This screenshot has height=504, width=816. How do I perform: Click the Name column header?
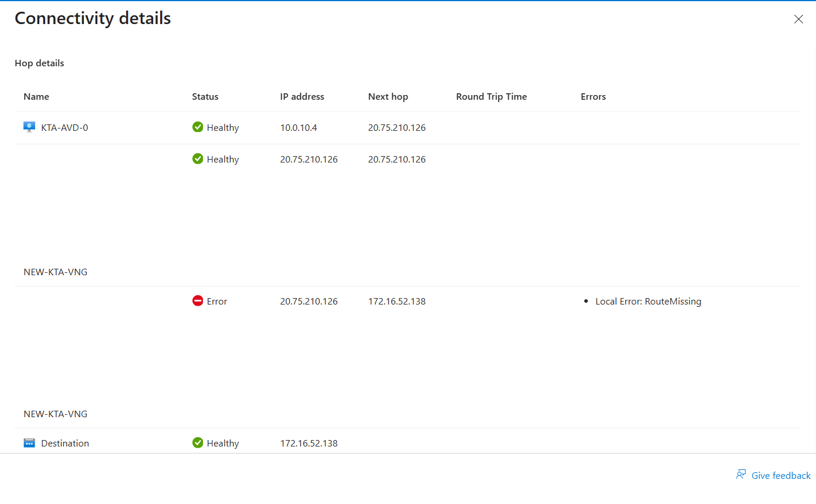pyautogui.click(x=36, y=96)
